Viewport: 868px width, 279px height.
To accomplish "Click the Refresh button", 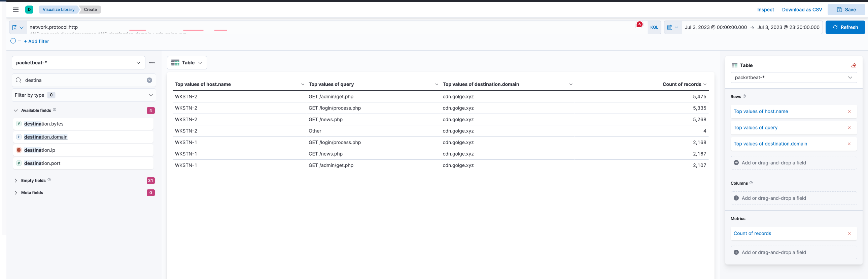I will pos(845,27).
